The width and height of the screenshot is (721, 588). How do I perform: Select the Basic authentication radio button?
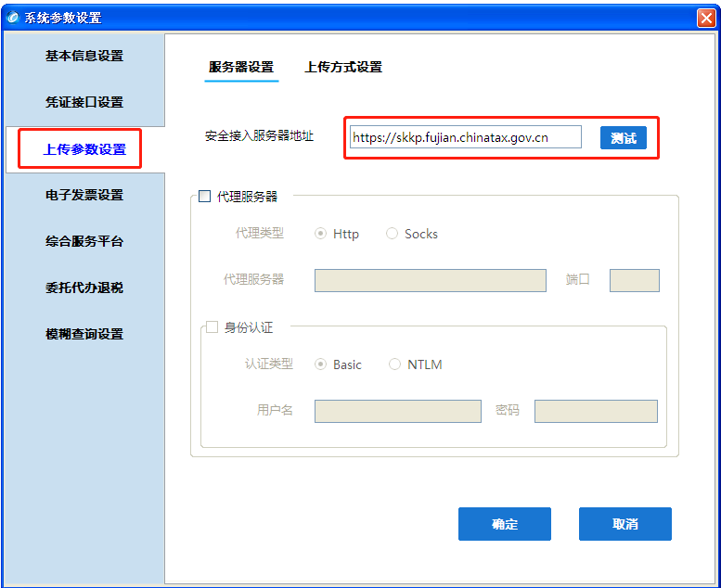pos(320,364)
